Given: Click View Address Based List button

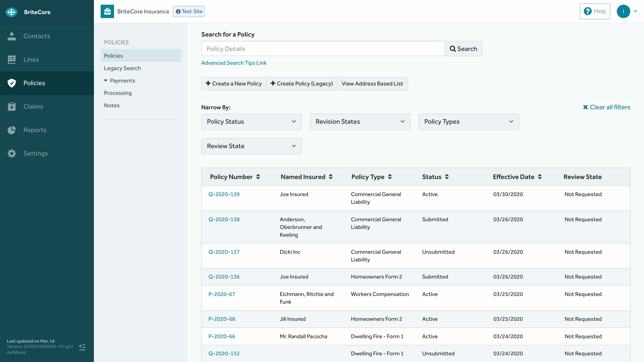Looking at the screenshot, I should coord(372,84).
